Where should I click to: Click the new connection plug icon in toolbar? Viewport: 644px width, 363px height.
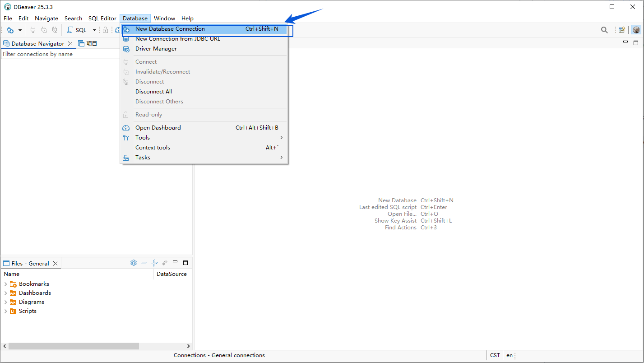click(10, 30)
